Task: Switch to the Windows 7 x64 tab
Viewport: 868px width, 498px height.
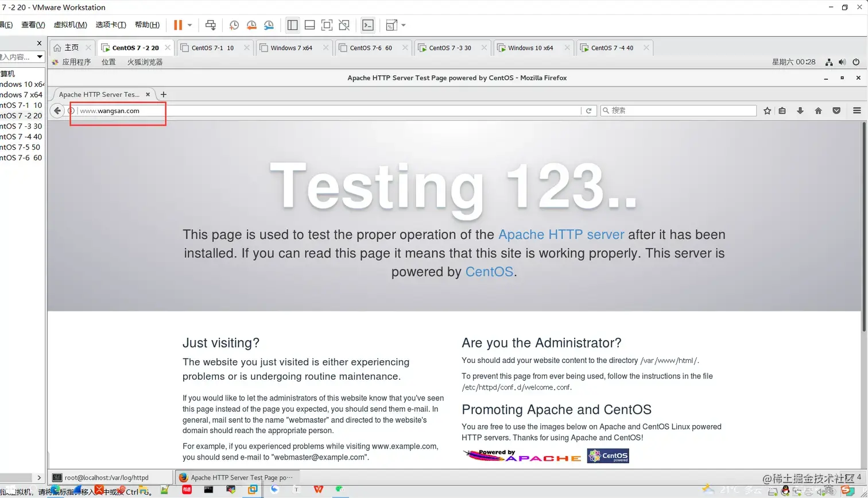Action: point(292,48)
